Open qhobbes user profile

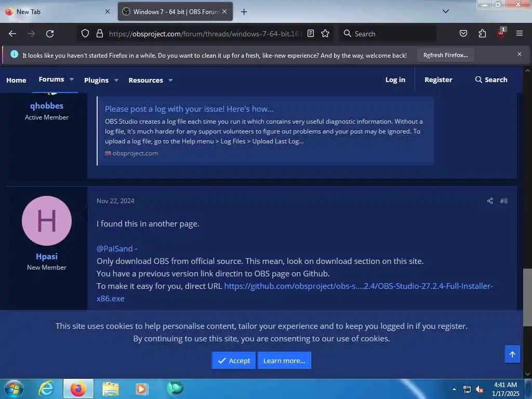[x=47, y=106]
